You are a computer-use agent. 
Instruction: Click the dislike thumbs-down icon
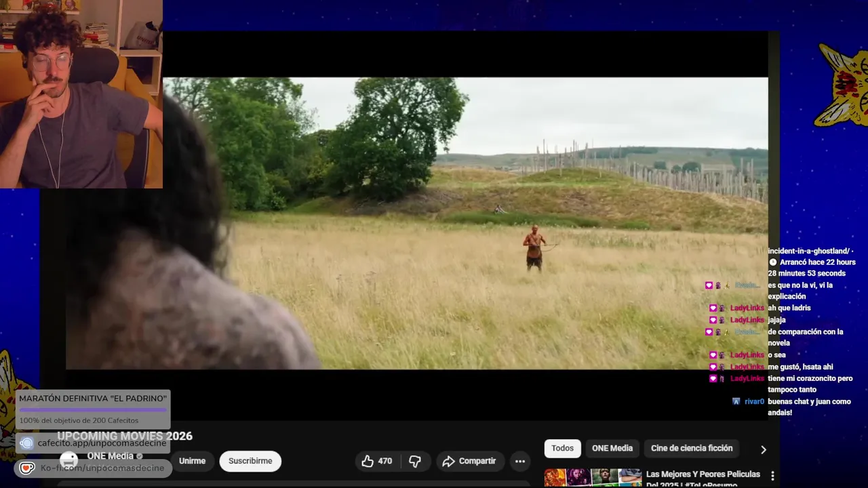pos(415,461)
